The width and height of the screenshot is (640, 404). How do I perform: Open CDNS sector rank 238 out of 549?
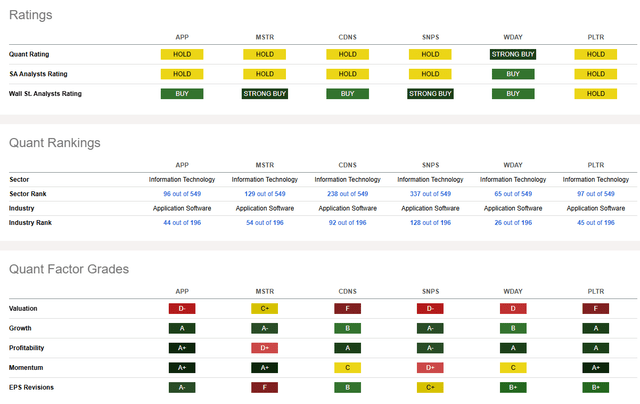(348, 194)
